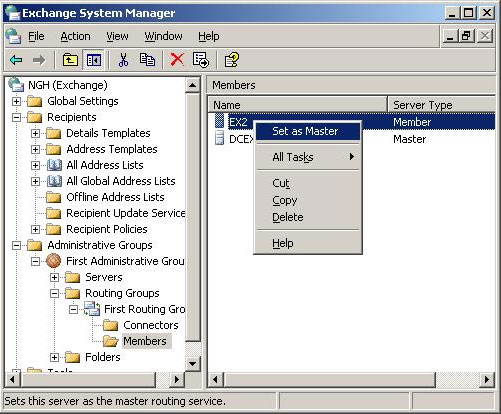Click the Help question mark toolbar icon
This screenshot has height=414, width=501.
click(231, 60)
